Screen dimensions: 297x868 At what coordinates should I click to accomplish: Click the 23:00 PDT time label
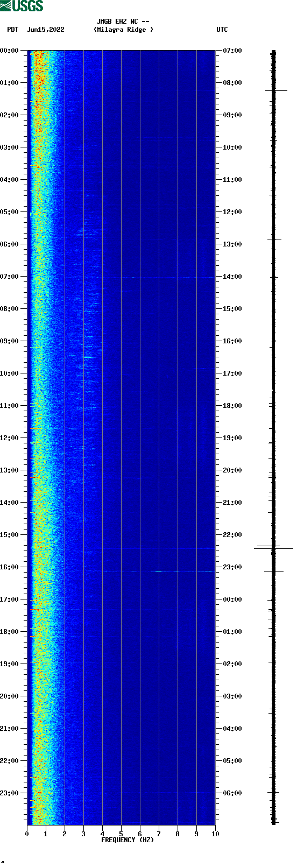(x=10, y=793)
